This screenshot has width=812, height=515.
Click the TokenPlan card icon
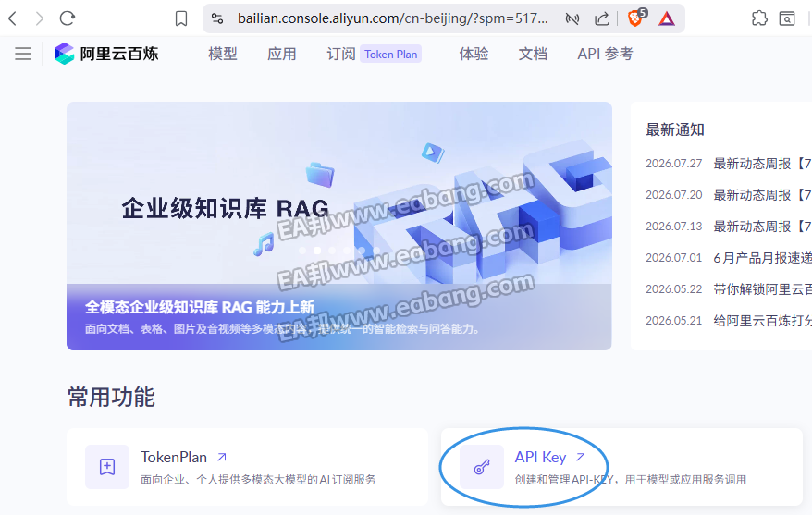(x=107, y=467)
